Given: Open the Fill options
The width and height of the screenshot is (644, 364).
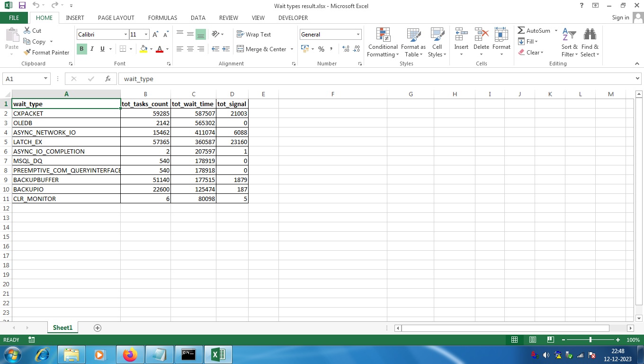Looking at the screenshot, I should point(528,42).
